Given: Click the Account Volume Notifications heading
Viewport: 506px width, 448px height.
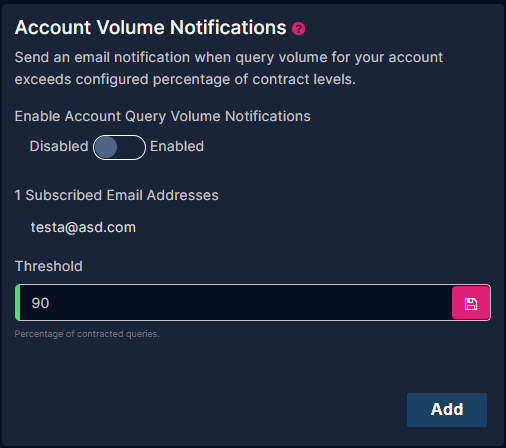Looking at the screenshot, I should (150, 27).
